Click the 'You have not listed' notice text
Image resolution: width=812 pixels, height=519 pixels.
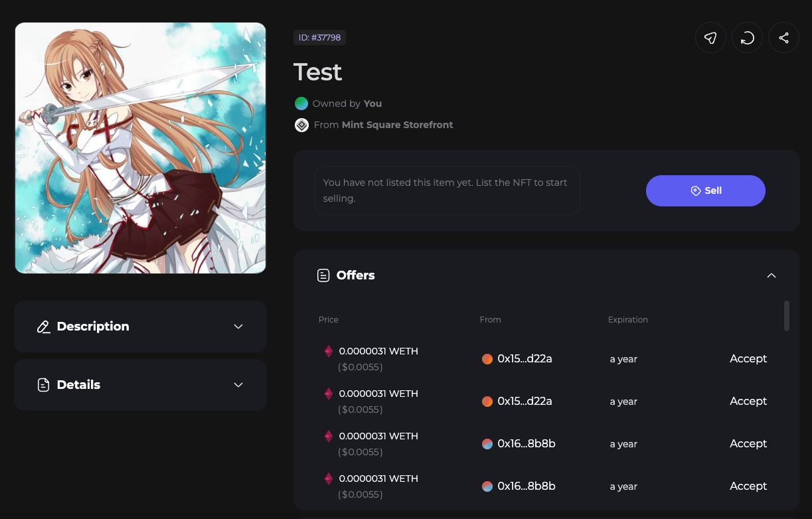[x=447, y=190]
